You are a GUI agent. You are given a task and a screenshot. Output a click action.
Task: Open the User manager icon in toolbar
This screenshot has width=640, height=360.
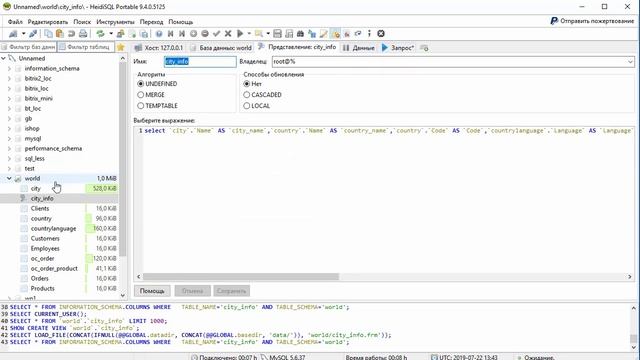click(x=120, y=33)
